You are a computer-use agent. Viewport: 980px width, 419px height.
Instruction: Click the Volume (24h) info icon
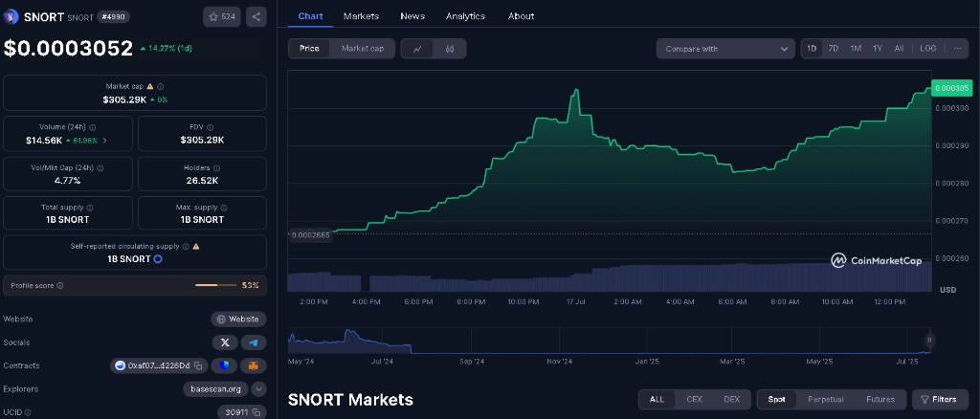[93, 127]
